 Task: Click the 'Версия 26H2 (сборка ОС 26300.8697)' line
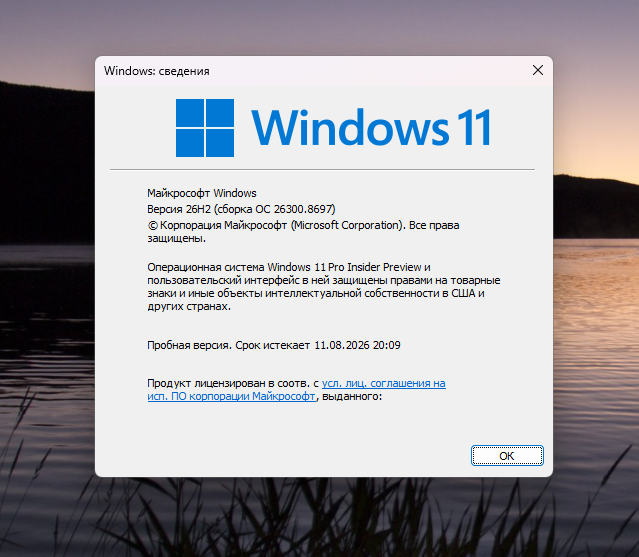click(x=241, y=209)
